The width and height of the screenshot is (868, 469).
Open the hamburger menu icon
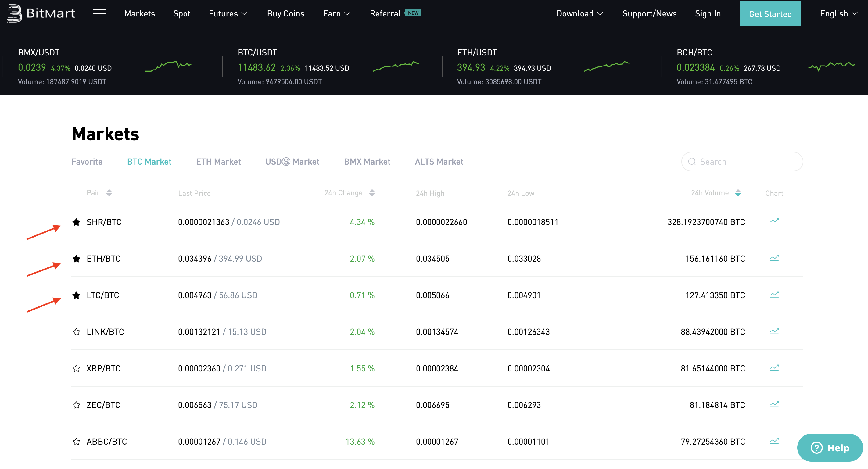[x=100, y=13]
